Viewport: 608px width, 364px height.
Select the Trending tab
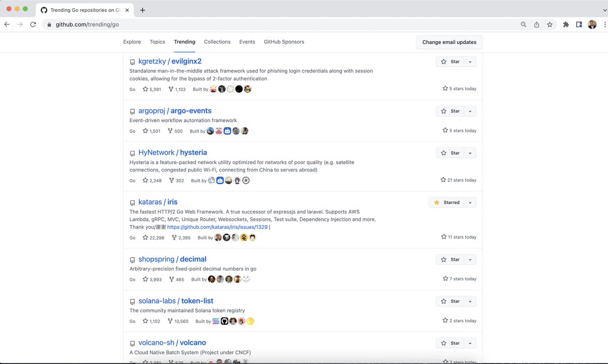click(184, 42)
